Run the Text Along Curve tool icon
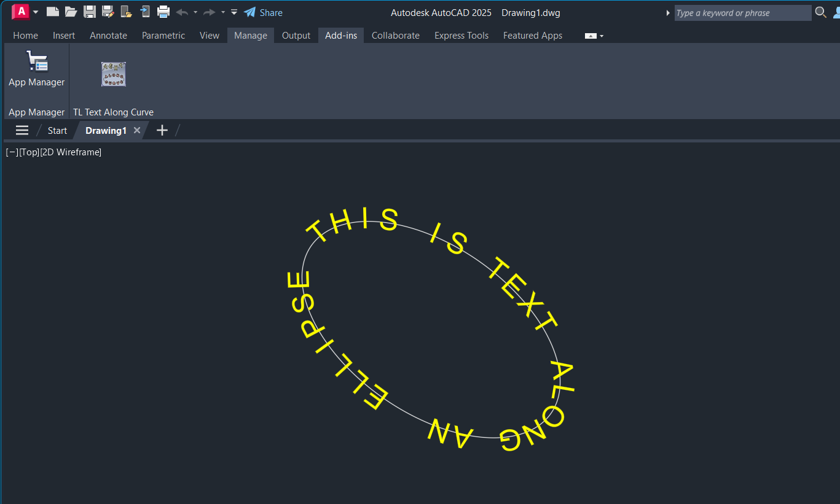 click(x=114, y=74)
